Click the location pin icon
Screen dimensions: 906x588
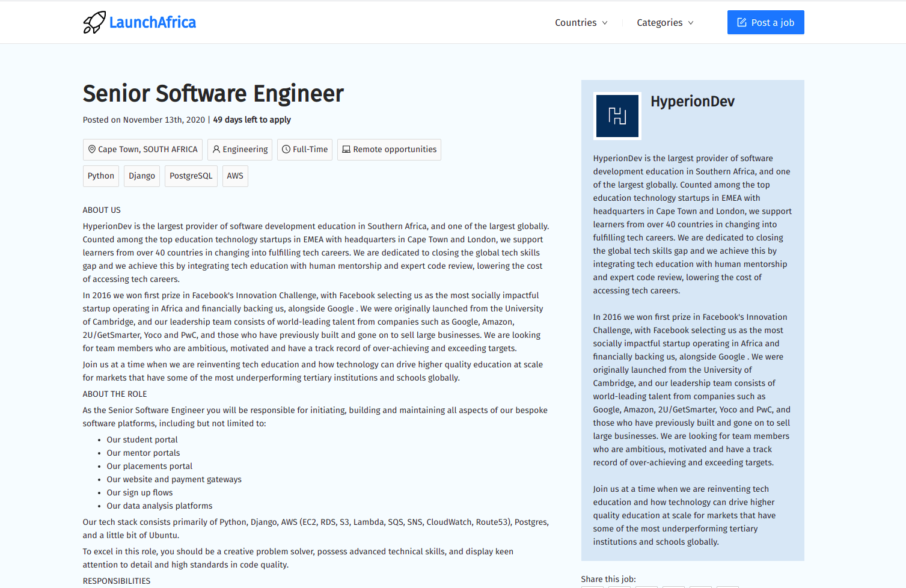click(x=92, y=149)
